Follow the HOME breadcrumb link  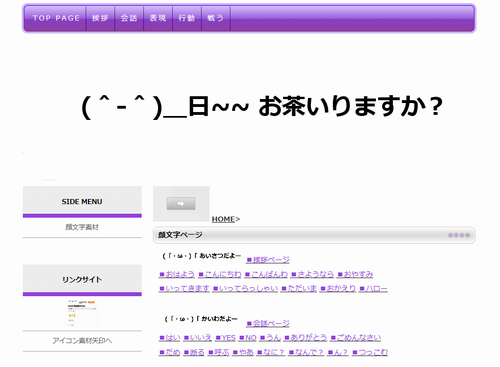click(x=223, y=219)
